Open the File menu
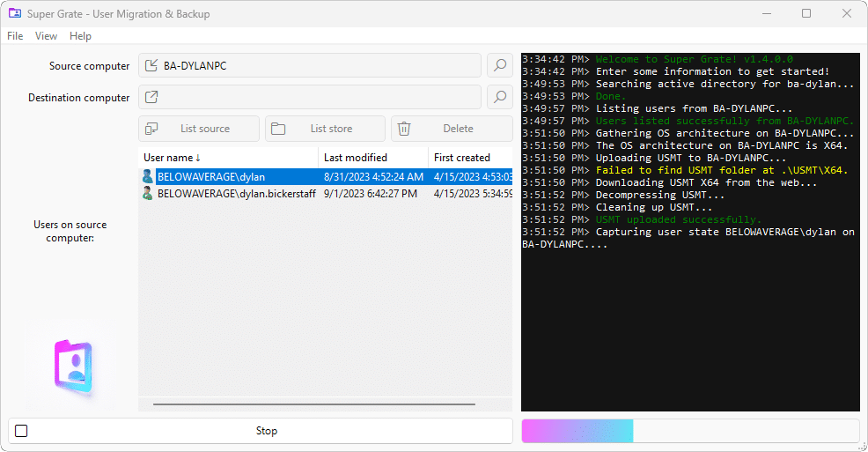Screen dimensions: 868x452 [x=15, y=36]
